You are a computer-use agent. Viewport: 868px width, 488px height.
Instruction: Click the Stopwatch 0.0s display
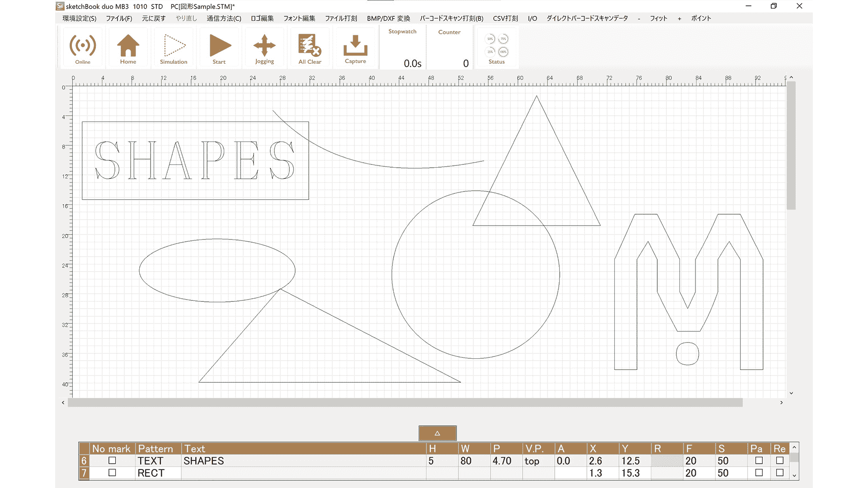412,64
